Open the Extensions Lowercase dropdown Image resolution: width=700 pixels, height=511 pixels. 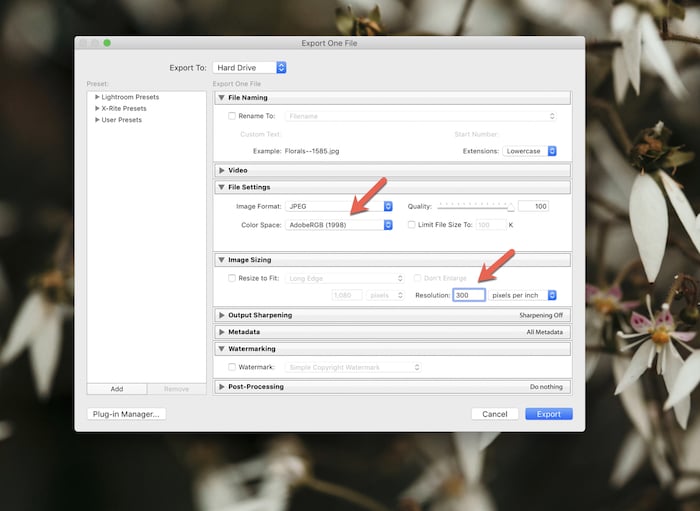[x=529, y=151]
